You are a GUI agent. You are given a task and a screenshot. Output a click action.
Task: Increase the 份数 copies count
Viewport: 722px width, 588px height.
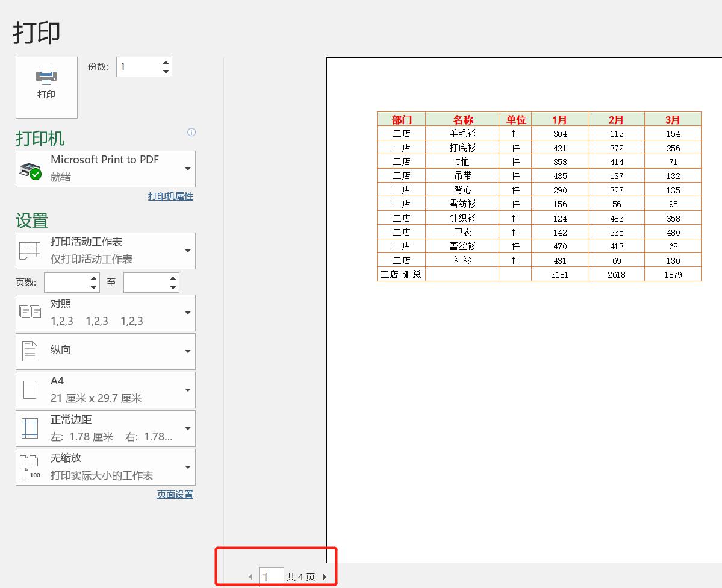pos(166,63)
